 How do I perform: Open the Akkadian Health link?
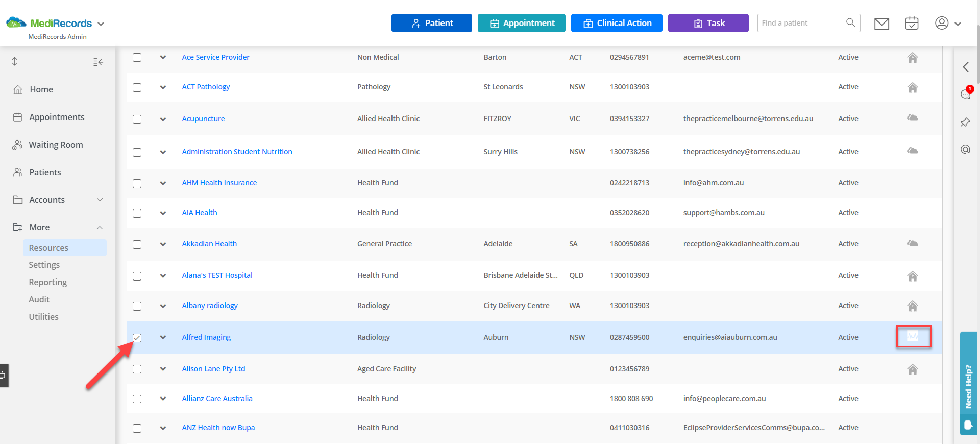209,244
